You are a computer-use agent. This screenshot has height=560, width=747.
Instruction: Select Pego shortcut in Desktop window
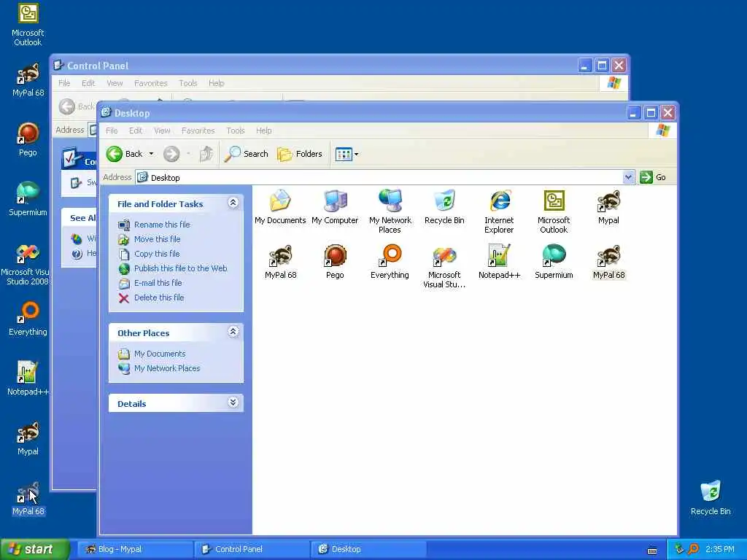(x=335, y=262)
